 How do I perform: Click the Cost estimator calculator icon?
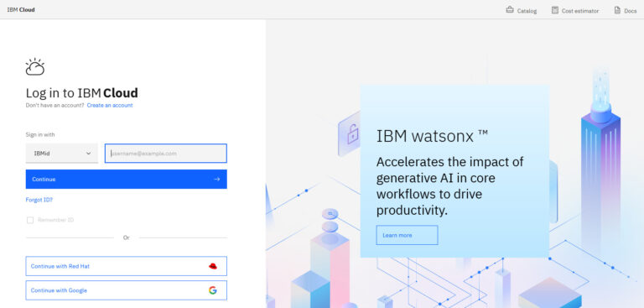point(555,10)
